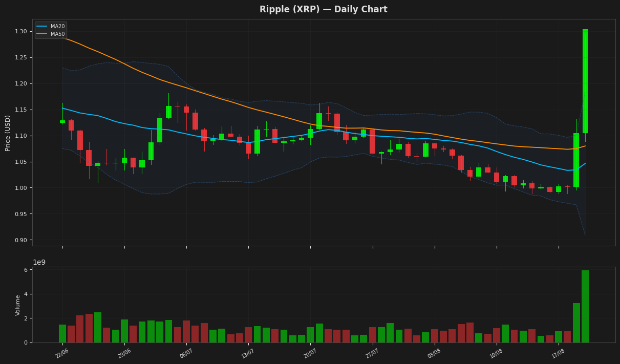Click the 17/08 date label

point(558,353)
